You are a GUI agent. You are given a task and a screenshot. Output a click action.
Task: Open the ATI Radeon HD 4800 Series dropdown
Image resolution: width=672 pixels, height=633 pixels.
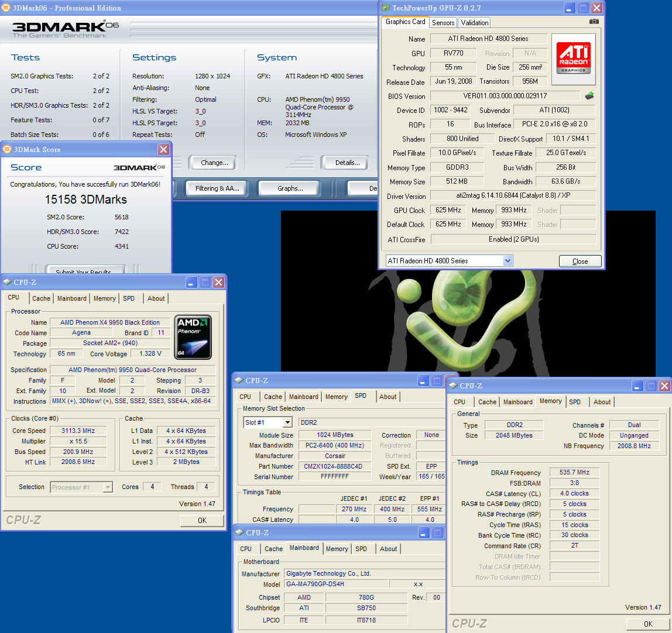point(507,261)
